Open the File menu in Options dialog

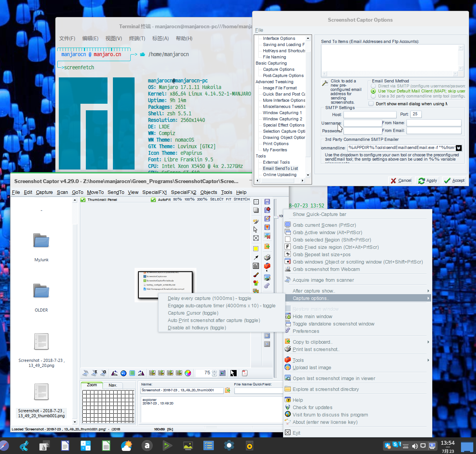[259, 30]
